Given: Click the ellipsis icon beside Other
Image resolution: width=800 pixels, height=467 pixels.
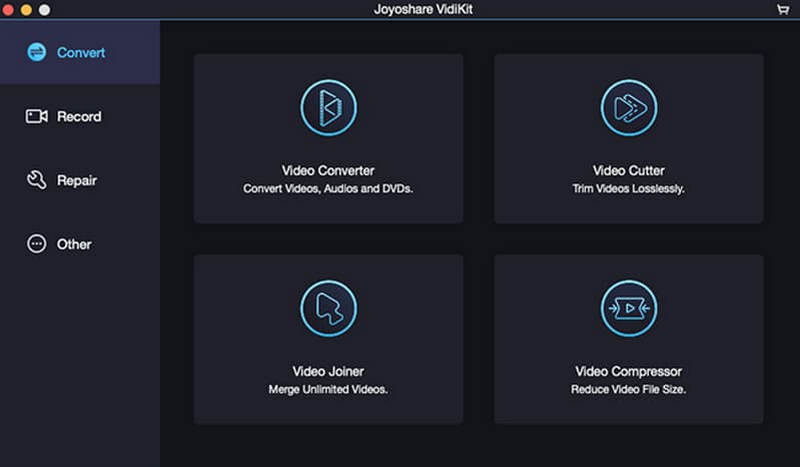Looking at the screenshot, I should coord(37,244).
